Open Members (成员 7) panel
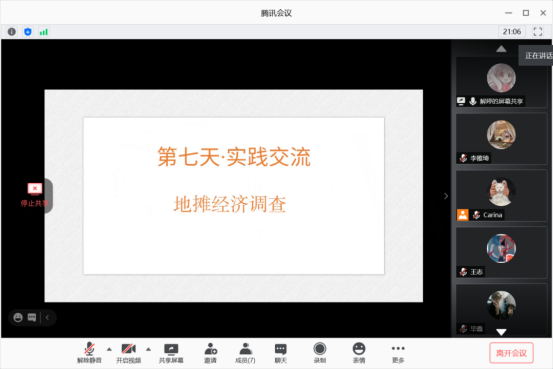This screenshot has height=369, width=553. (245, 353)
